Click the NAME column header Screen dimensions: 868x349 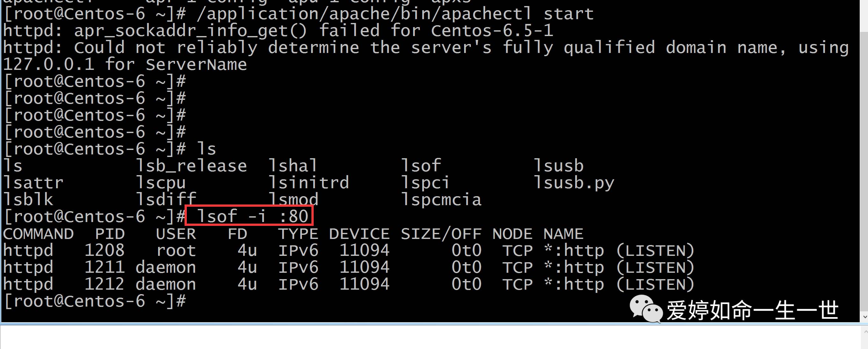563,234
